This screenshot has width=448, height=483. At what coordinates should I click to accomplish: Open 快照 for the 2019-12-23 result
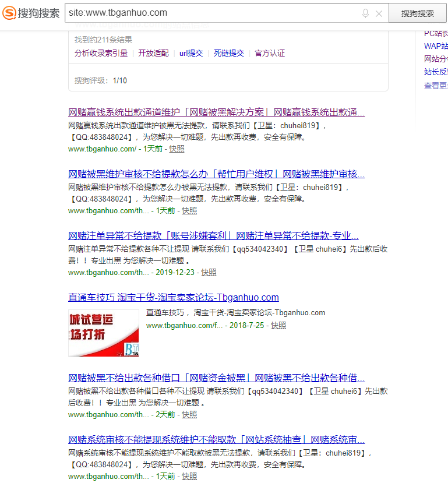209,272
